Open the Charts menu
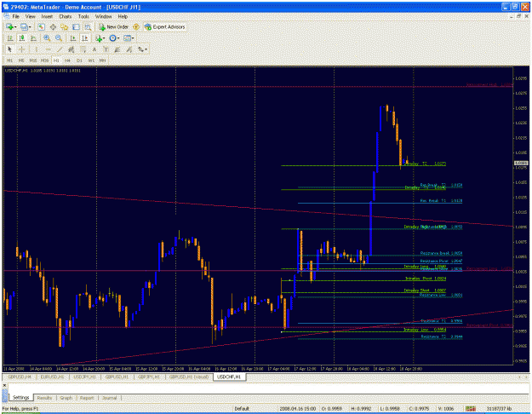532x414 pixels. [66, 16]
